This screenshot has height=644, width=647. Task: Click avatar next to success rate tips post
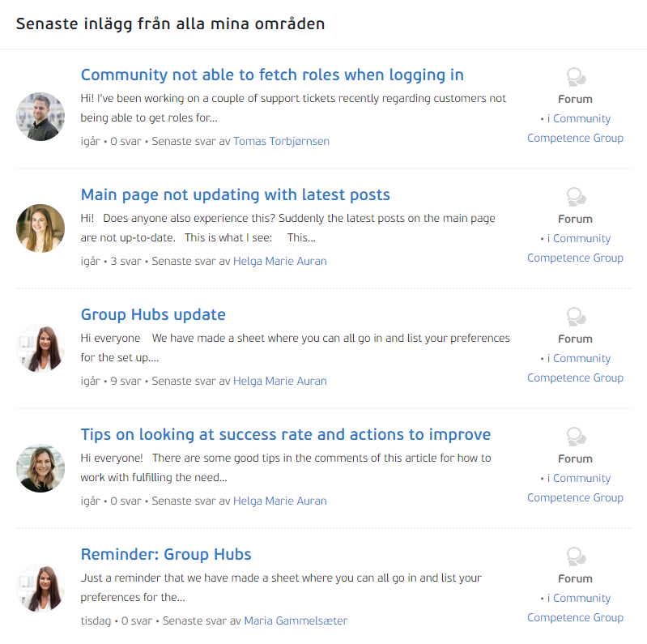[x=40, y=468]
